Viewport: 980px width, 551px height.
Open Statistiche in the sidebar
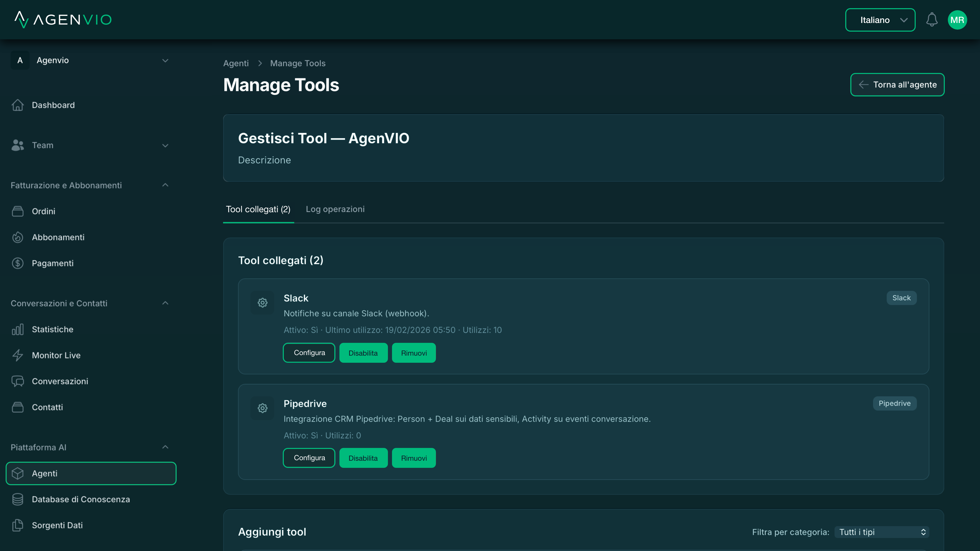coord(53,329)
